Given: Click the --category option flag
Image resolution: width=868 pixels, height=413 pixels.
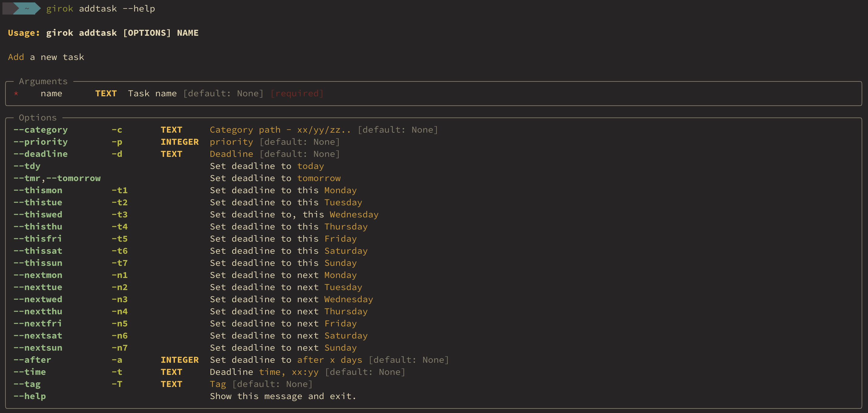Looking at the screenshot, I should pyautogui.click(x=40, y=130).
